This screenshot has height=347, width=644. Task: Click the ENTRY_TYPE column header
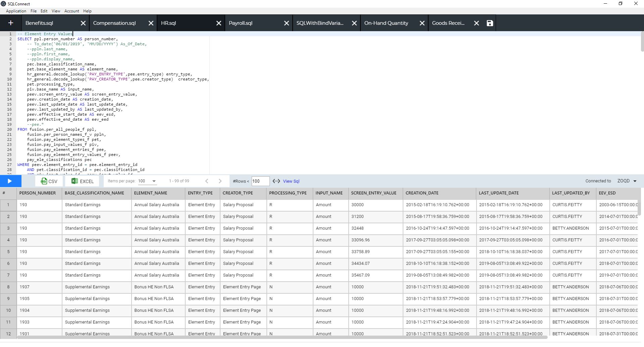203,193
